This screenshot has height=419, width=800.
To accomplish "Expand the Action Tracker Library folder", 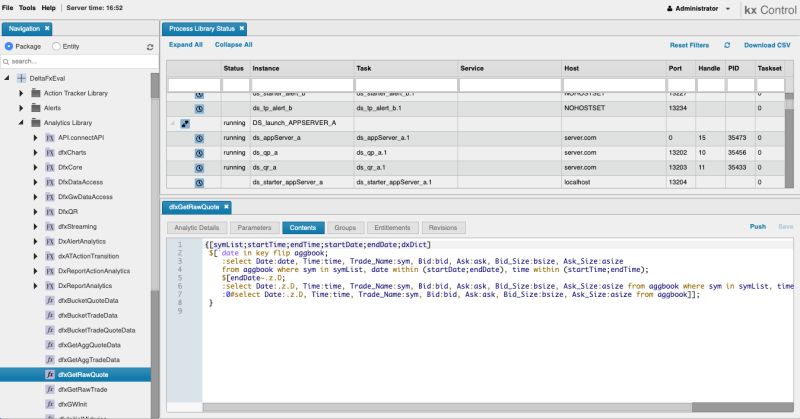I will point(21,93).
